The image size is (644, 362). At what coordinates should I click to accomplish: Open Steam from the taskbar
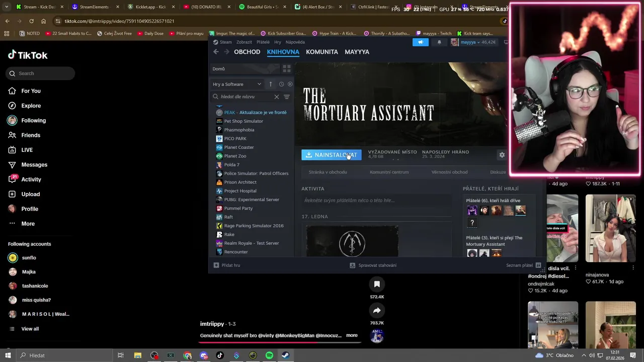(285, 355)
